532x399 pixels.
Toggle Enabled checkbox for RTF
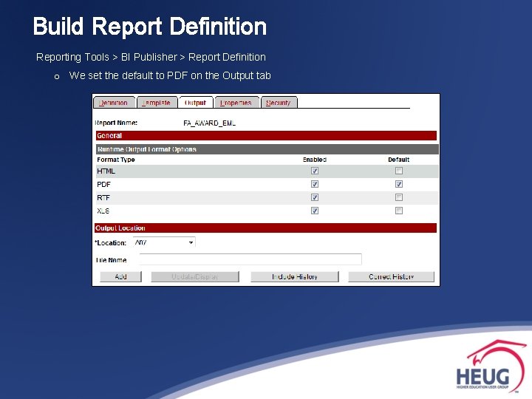point(315,197)
